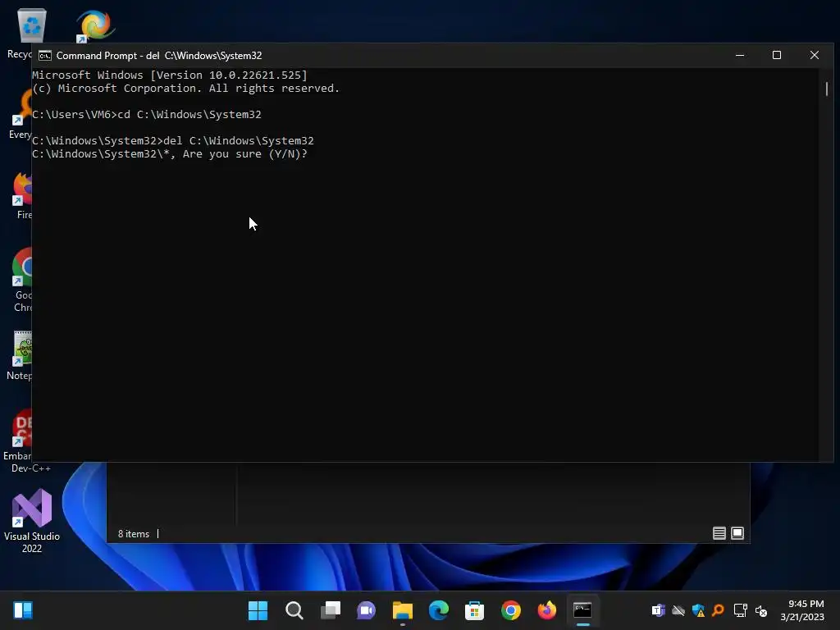Open Task View on the taskbar
The image size is (840, 630).
tap(331, 610)
